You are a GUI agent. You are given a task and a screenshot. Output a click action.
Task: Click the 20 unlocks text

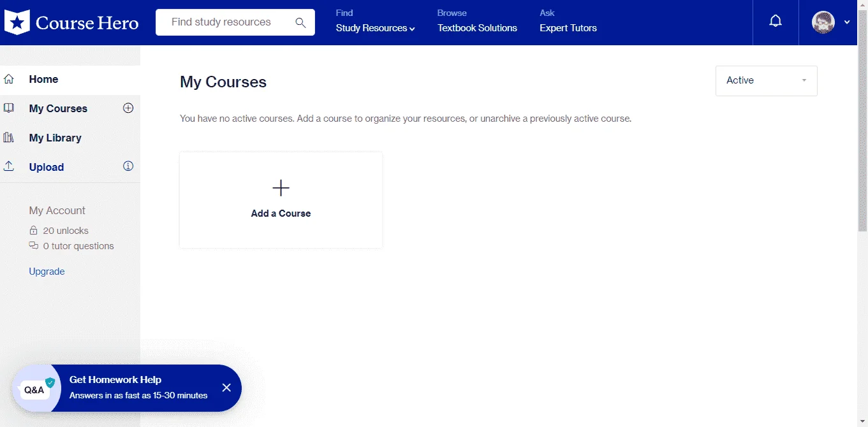[x=66, y=231]
